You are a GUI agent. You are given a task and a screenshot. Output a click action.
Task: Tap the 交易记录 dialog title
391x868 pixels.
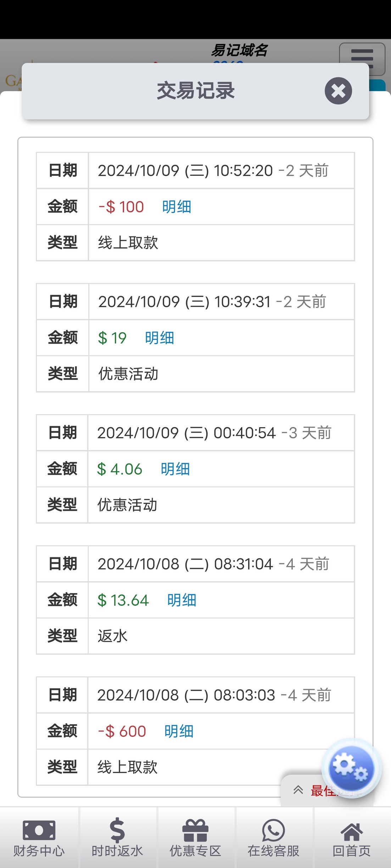195,91
